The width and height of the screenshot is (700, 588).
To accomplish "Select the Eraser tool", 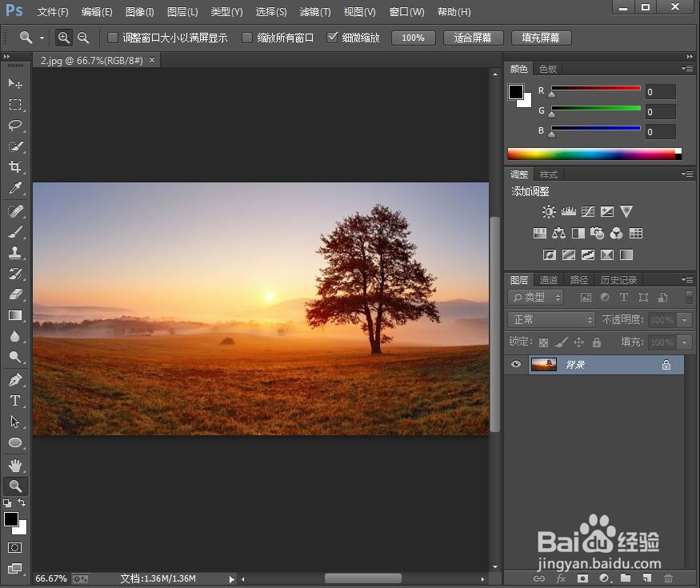I will pos(15,294).
